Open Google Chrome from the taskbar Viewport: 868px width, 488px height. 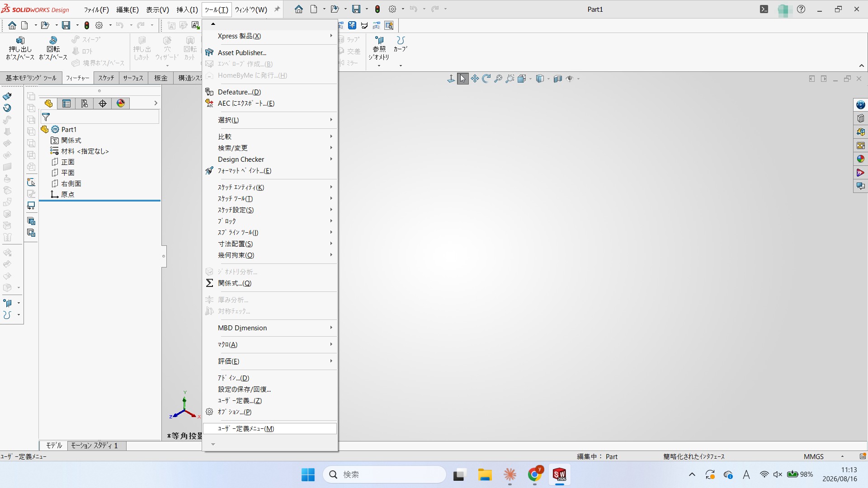pos(535,474)
